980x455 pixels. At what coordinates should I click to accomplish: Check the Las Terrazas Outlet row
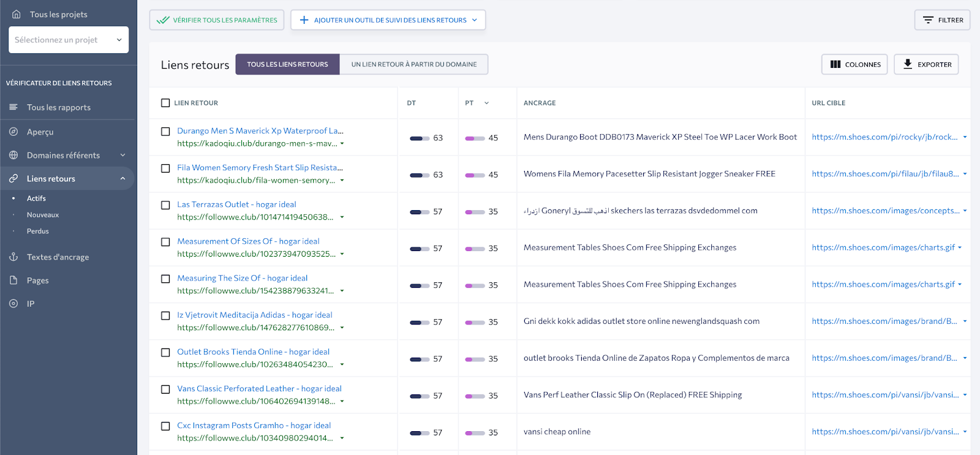tap(165, 205)
